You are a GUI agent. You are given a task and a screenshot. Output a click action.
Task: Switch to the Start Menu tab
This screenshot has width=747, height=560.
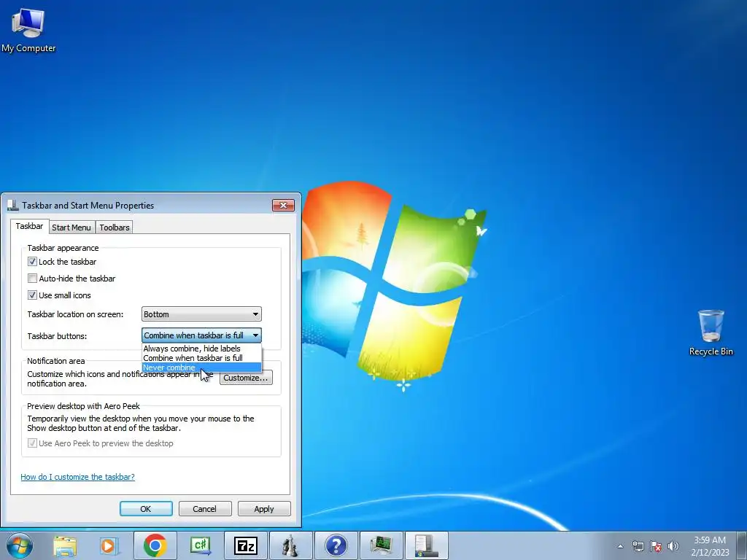pyautogui.click(x=71, y=227)
